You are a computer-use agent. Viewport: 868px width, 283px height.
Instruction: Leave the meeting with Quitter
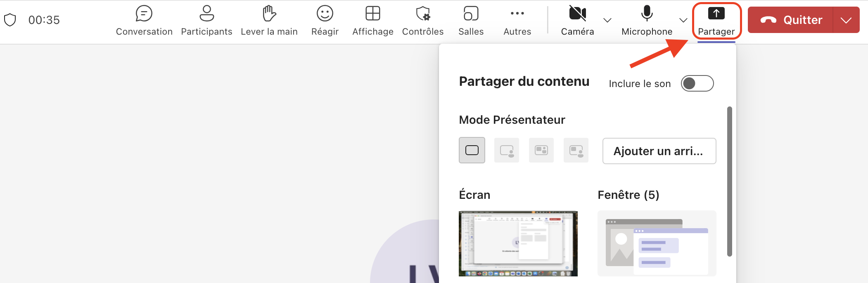point(791,20)
